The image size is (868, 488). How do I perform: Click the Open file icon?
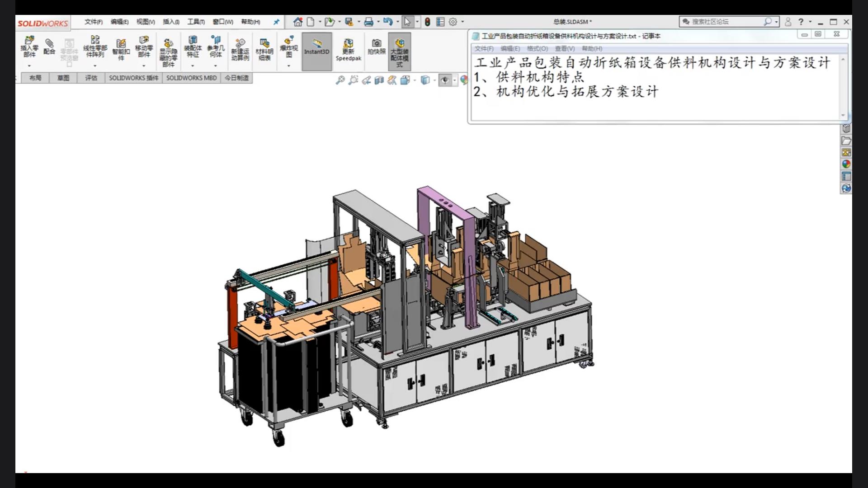click(x=329, y=22)
